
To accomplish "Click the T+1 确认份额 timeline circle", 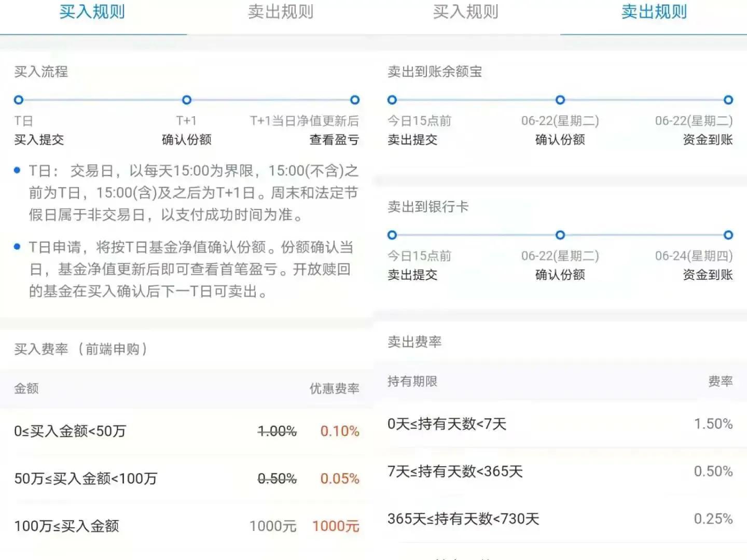I will click(187, 100).
